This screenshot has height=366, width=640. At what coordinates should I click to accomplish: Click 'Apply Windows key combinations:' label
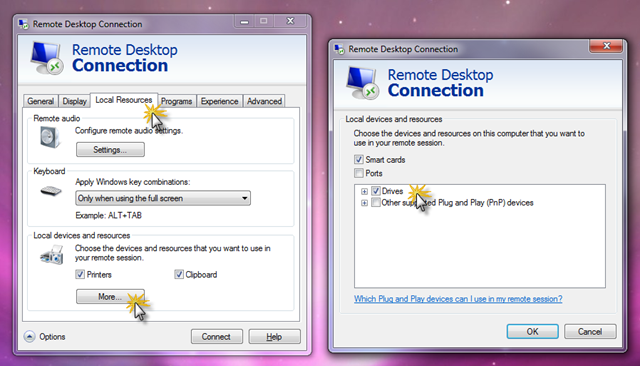tap(133, 182)
